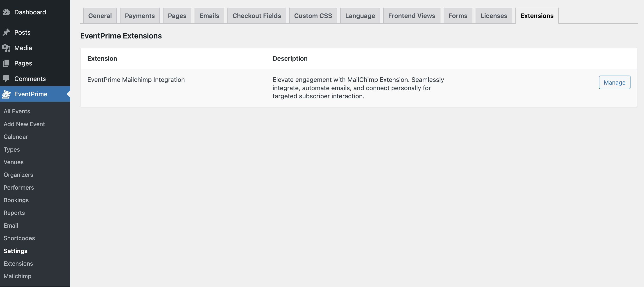Click the Posts pushpin icon
The width and height of the screenshot is (644, 287).
(6, 32)
